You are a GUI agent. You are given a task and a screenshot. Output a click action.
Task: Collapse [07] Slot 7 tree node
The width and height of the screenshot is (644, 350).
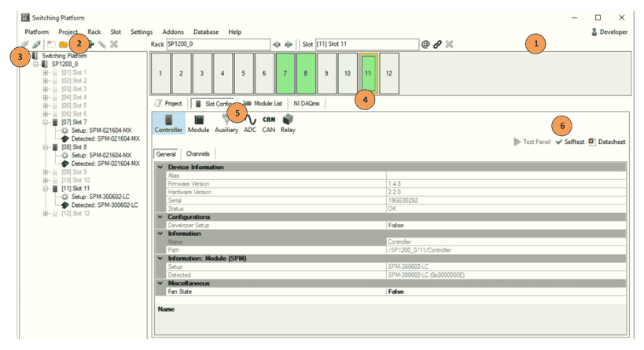coord(45,122)
